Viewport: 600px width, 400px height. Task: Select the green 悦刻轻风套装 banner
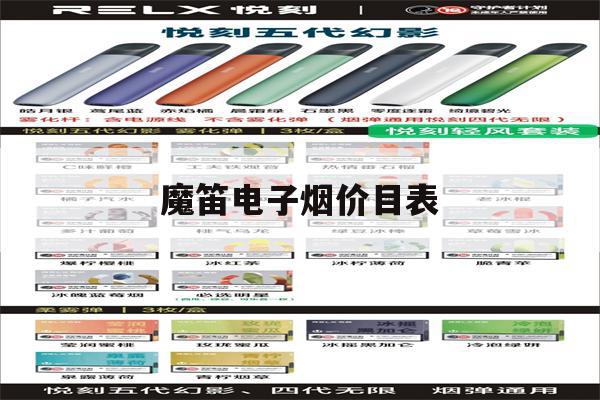[x=483, y=131]
